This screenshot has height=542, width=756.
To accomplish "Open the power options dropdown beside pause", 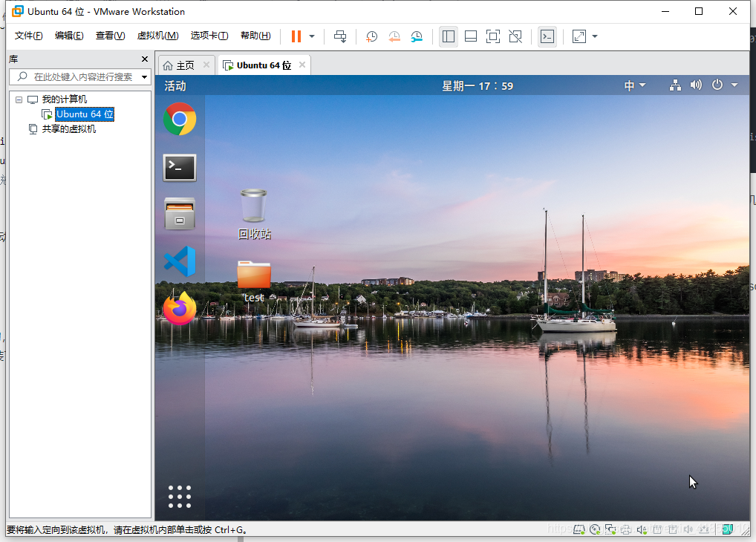I will coord(312,36).
